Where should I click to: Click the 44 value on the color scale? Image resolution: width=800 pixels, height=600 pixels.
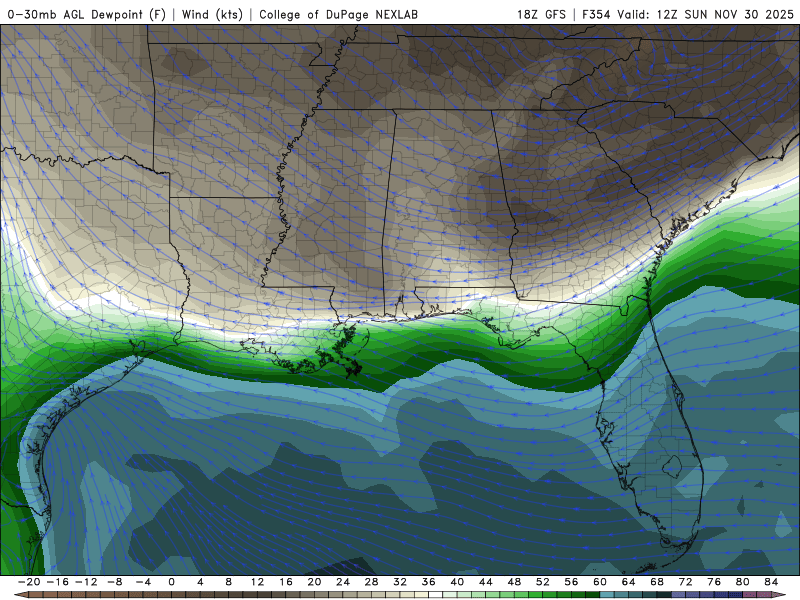pyautogui.click(x=486, y=582)
